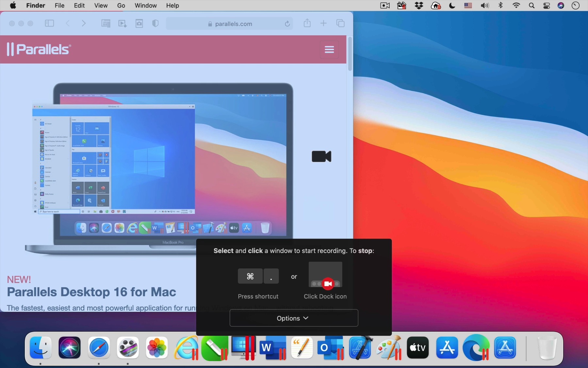Open a new tab with the plus icon
Viewport: 588px width, 368px height.
(323, 23)
